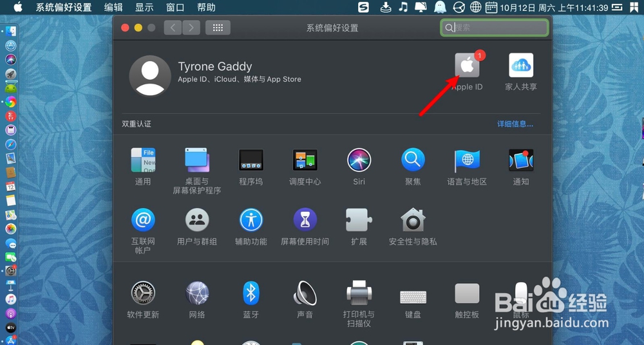Click the 双重认证 label
The width and height of the screenshot is (644, 345).
tap(137, 124)
